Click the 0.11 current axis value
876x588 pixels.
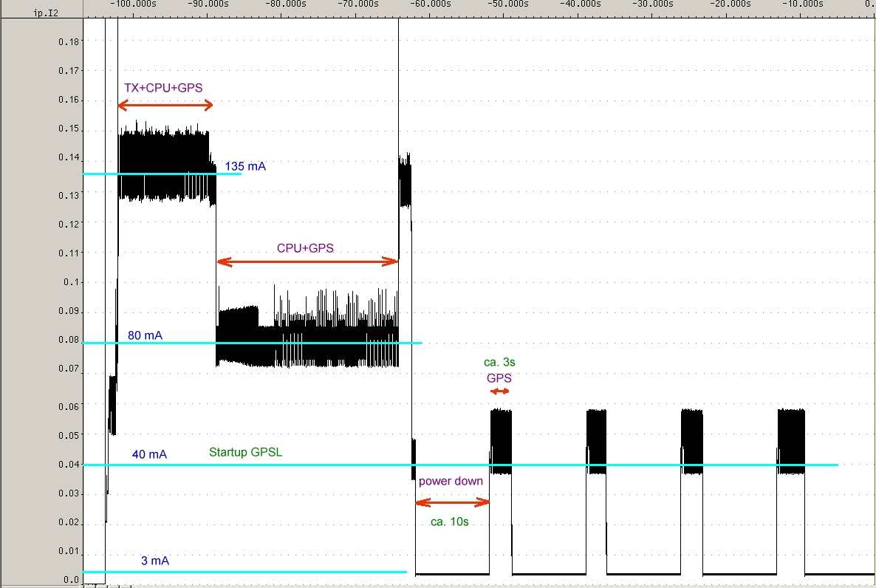69,253
